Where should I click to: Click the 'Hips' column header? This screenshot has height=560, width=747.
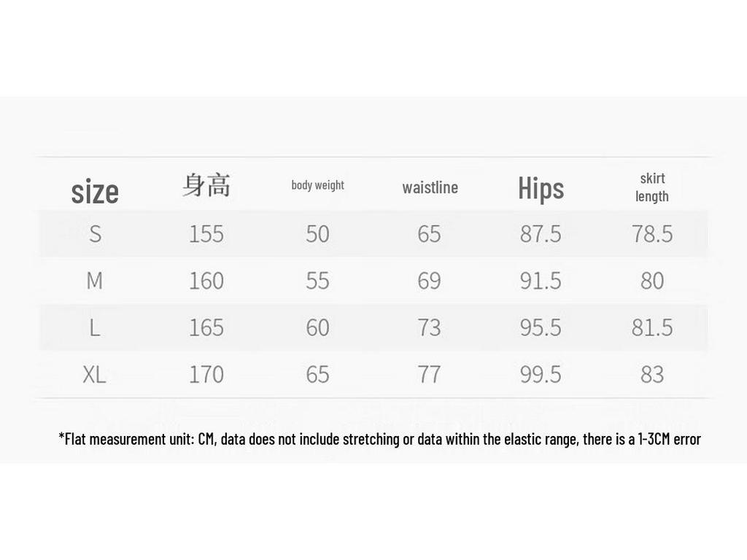[541, 188]
